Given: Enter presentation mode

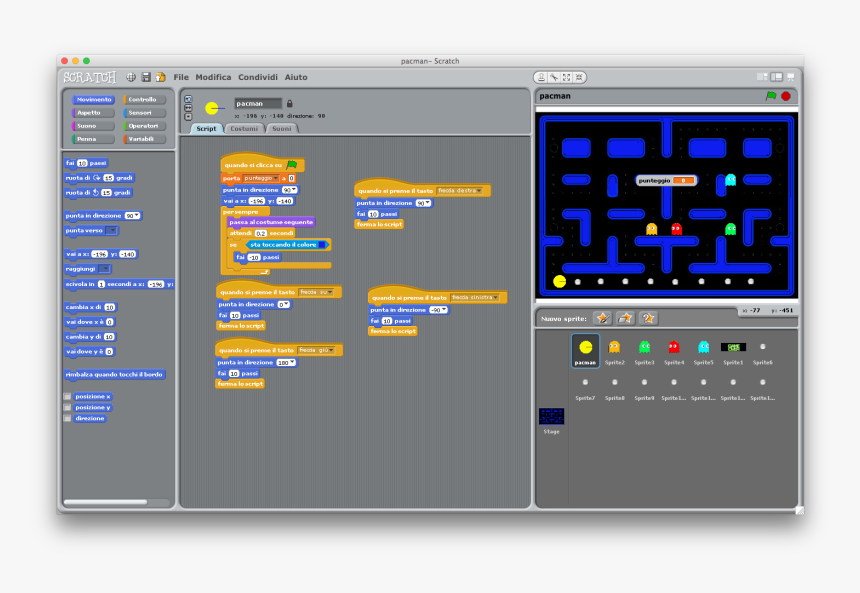Looking at the screenshot, I should 790,77.
